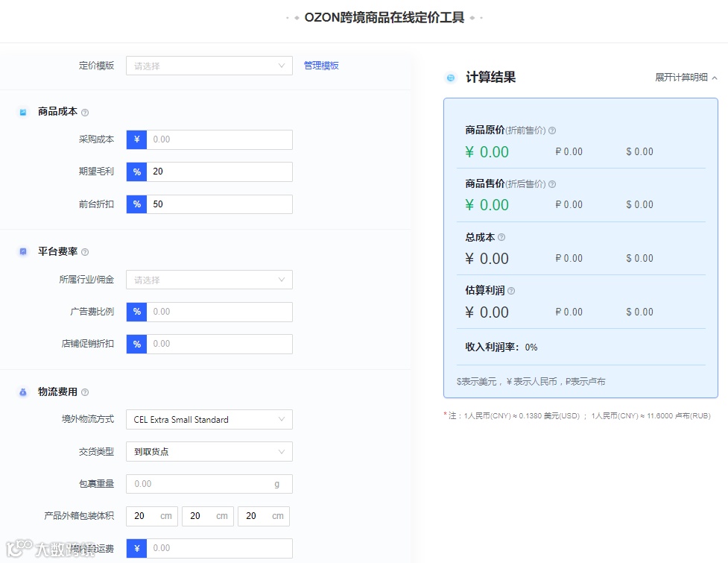Click the 交货类型 label
728x563 pixels.
[96, 451]
